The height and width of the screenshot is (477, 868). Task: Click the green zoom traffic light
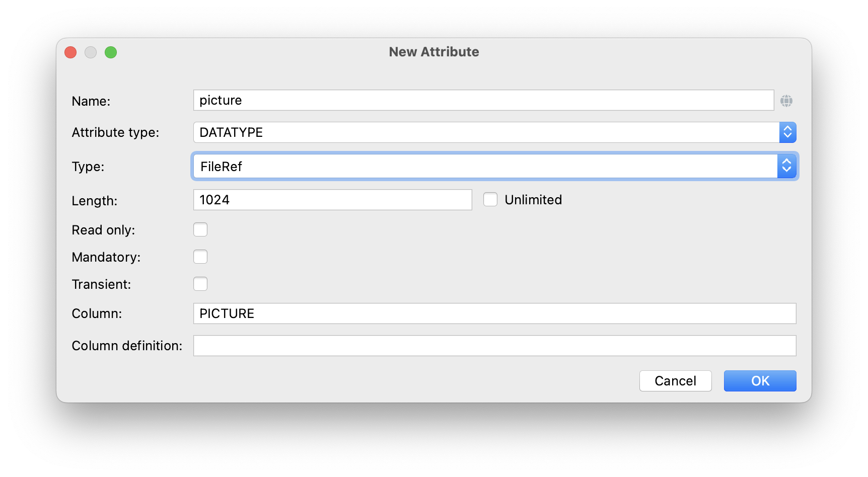pyautogui.click(x=111, y=52)
